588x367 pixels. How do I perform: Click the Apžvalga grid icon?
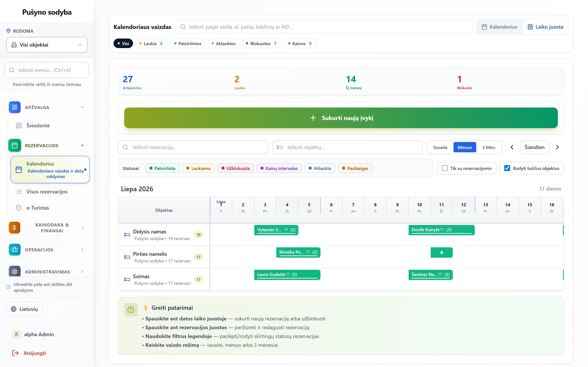(x=15, y=107)
